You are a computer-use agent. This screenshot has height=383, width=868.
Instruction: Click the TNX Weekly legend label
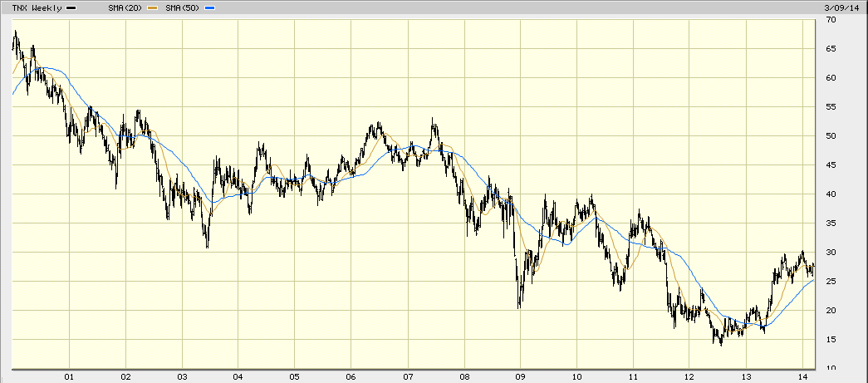(39, 8)
